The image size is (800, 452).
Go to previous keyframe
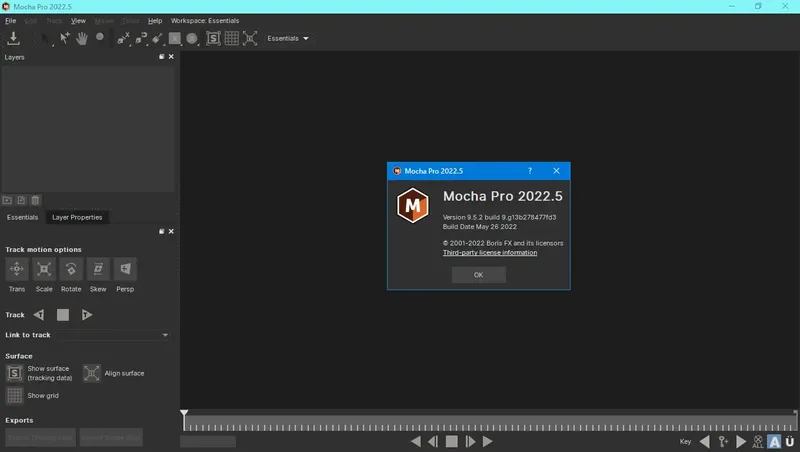click(705, 441)
